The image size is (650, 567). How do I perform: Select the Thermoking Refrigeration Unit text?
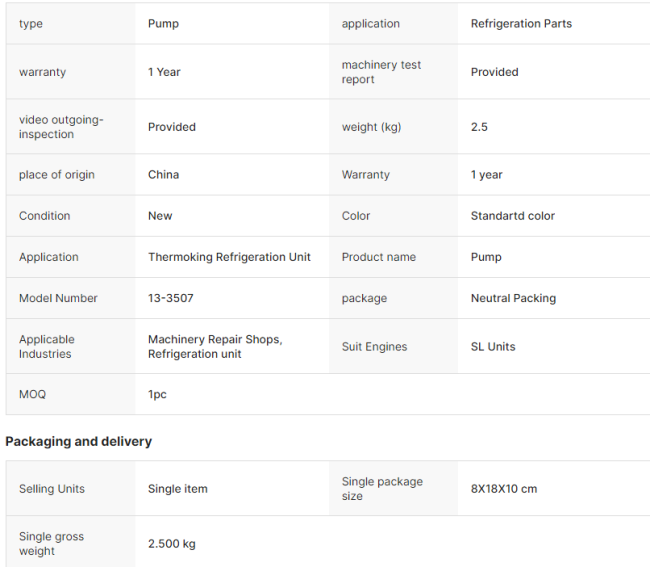coord(229,257)
